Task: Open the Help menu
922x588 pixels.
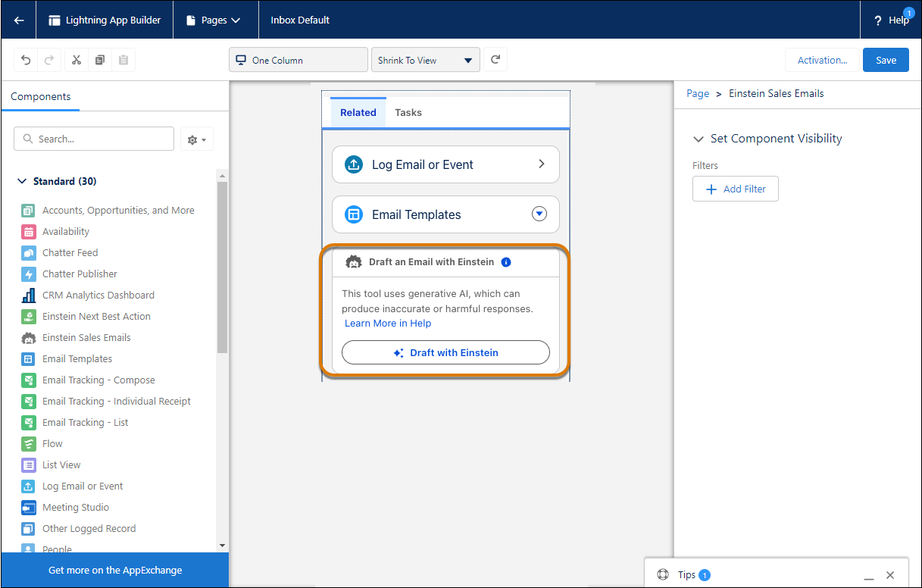Action: tap(891, 20)
